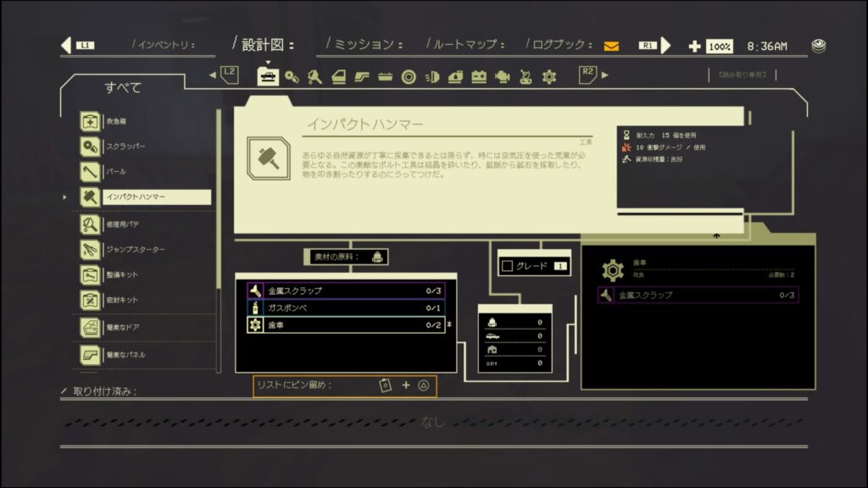Select ジャンプスターター blueprint in list
Viewport: 868px width, 488px height.
click(136, 249)
